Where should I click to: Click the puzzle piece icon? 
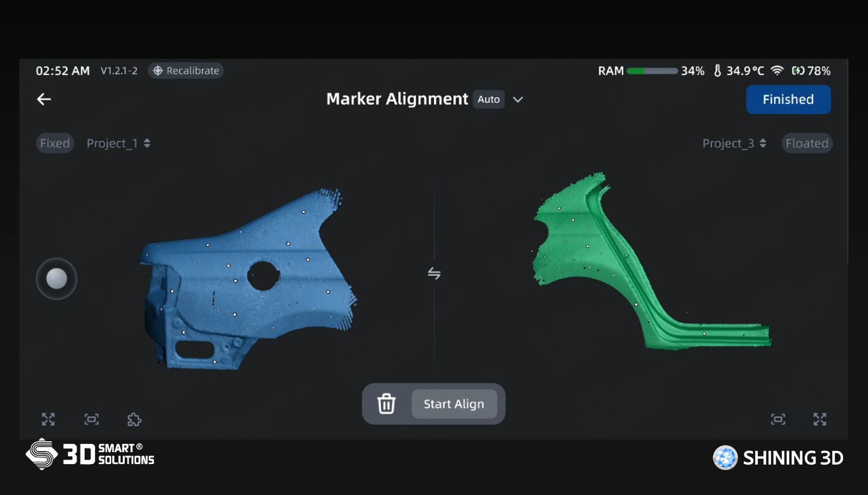pos(134,419)
